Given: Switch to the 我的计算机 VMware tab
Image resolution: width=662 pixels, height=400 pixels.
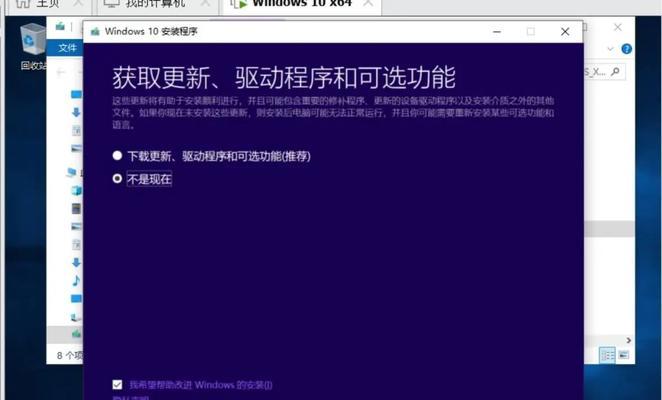Looking at the screenshot, I should point(156,6).
